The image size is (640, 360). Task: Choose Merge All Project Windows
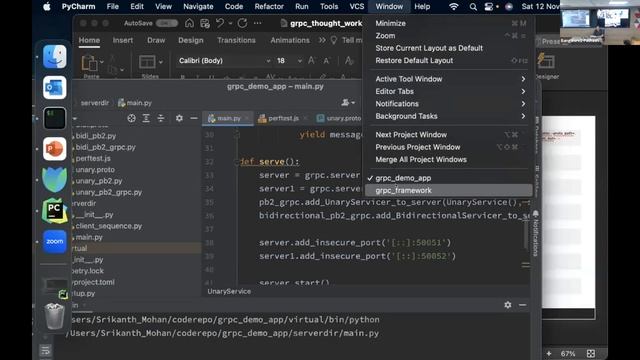pyautogui.click(x=449, y=160)
